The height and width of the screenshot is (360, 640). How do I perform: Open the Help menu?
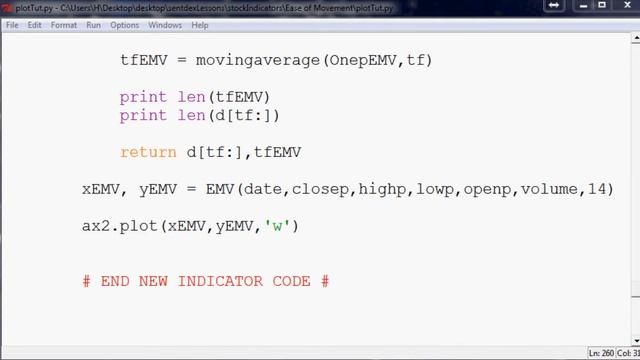[200, 25]
